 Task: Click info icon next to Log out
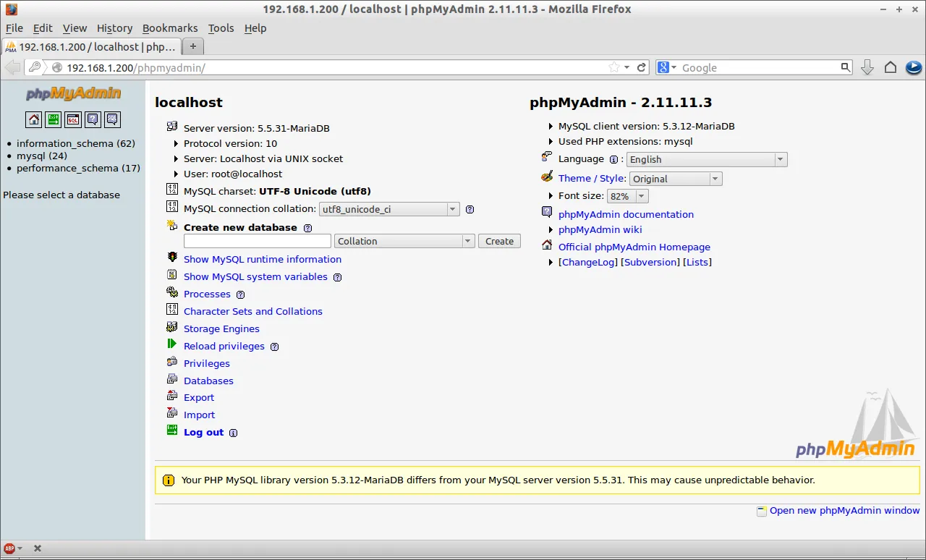233,433
